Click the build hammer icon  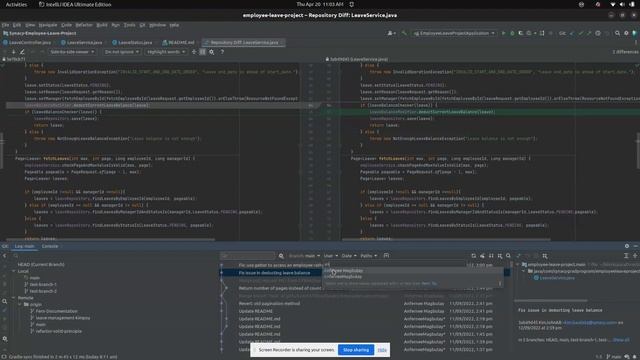(x=404, y=33)
